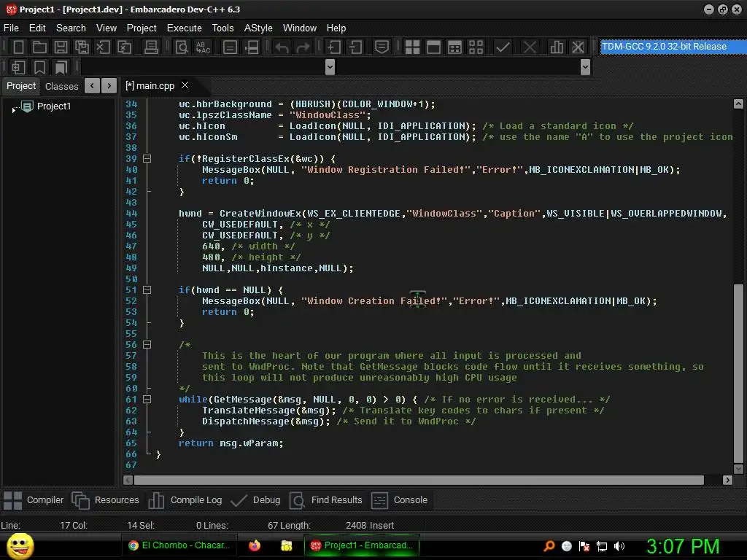This screenshot has width=747, height=560.
Task: Open the Find Results tab
Action: pos(326,500)
